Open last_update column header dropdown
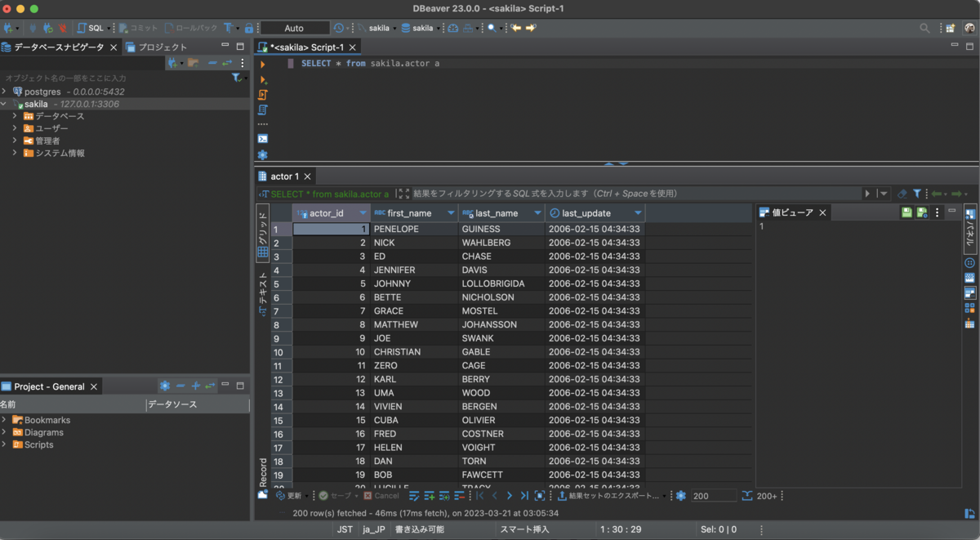 pos(638,213)
